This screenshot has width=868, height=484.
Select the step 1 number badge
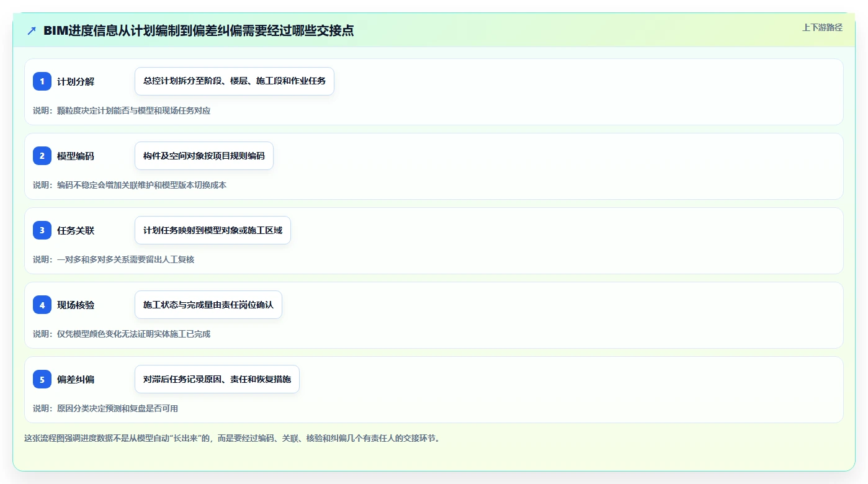(42, 81)
